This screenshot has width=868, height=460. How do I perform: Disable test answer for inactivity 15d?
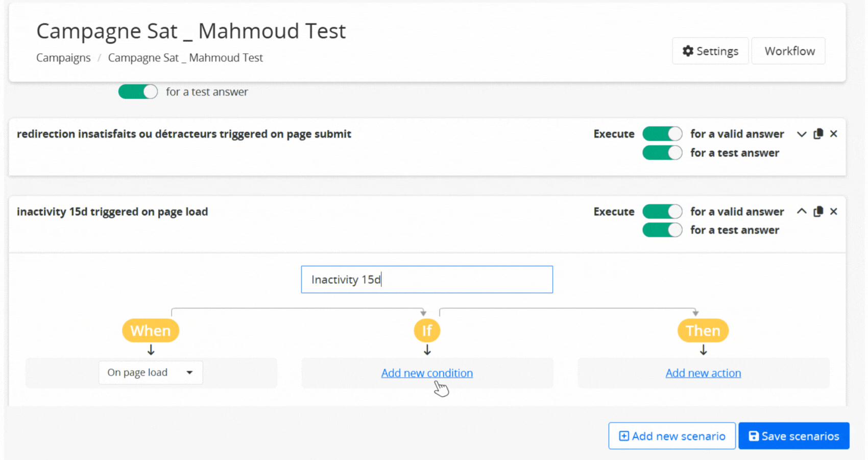point(662,230)
